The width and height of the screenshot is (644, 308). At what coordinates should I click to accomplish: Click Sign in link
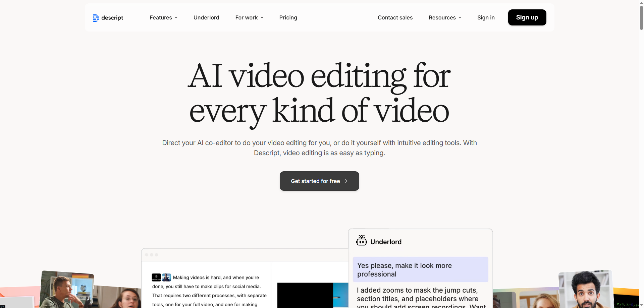click(486, 18)
